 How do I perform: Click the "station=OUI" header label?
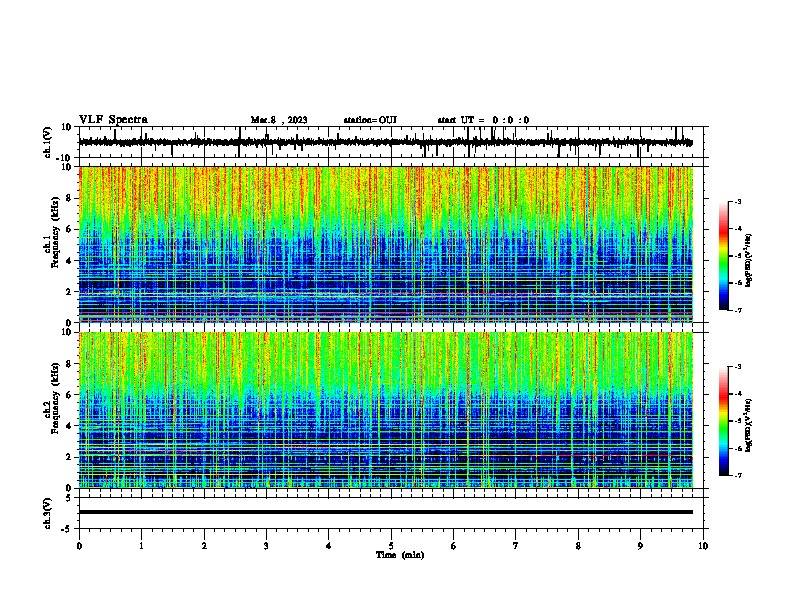coord(370,120)
